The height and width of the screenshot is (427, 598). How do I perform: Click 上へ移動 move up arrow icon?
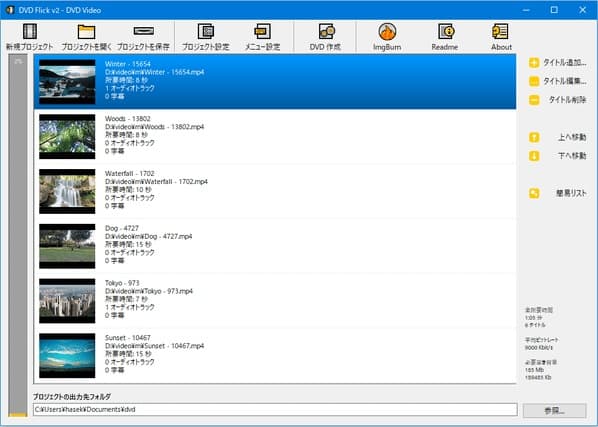click(534, 137)
